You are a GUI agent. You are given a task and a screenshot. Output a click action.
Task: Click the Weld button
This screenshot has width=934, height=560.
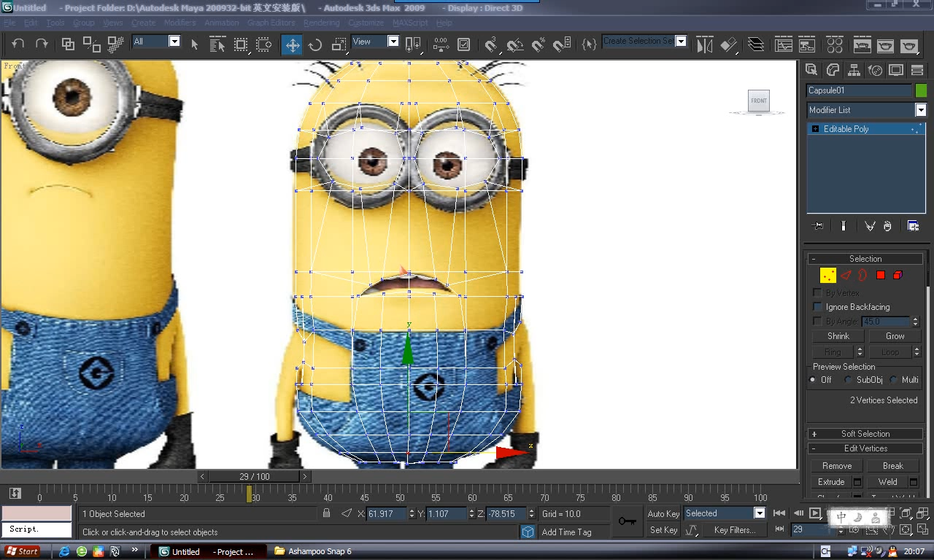click(x=887, y=482)
